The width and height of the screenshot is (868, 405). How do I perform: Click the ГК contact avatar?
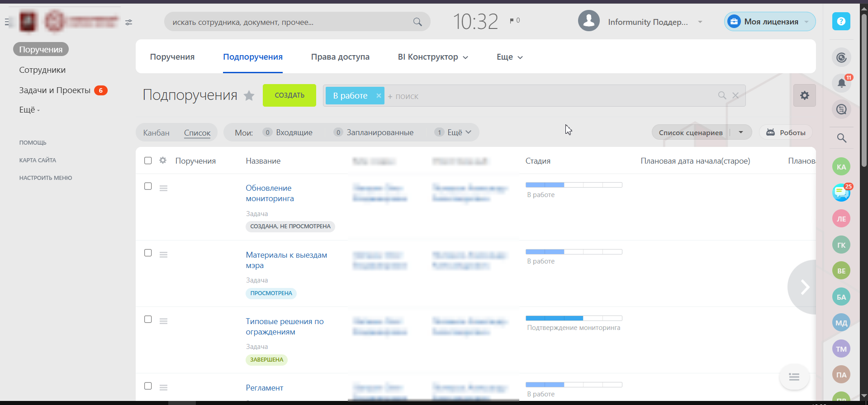point(841,245)
